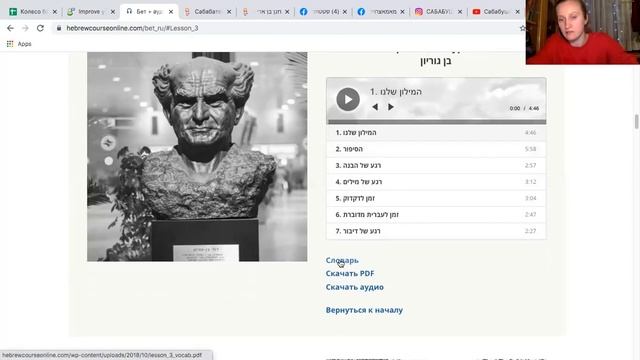Click the page vertical scrollbar thumb
This screenshot has height=360, width=640.
tap(636, 122)
